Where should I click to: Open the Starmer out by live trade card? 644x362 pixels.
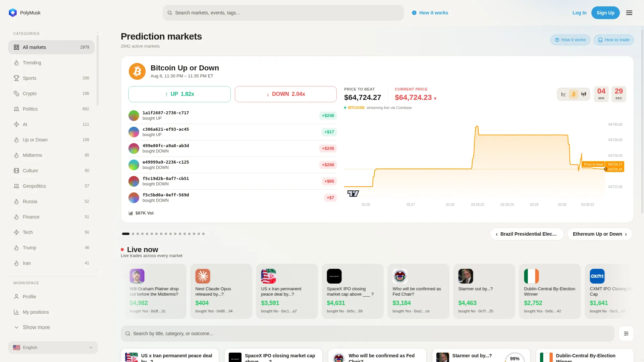[484, 291]
